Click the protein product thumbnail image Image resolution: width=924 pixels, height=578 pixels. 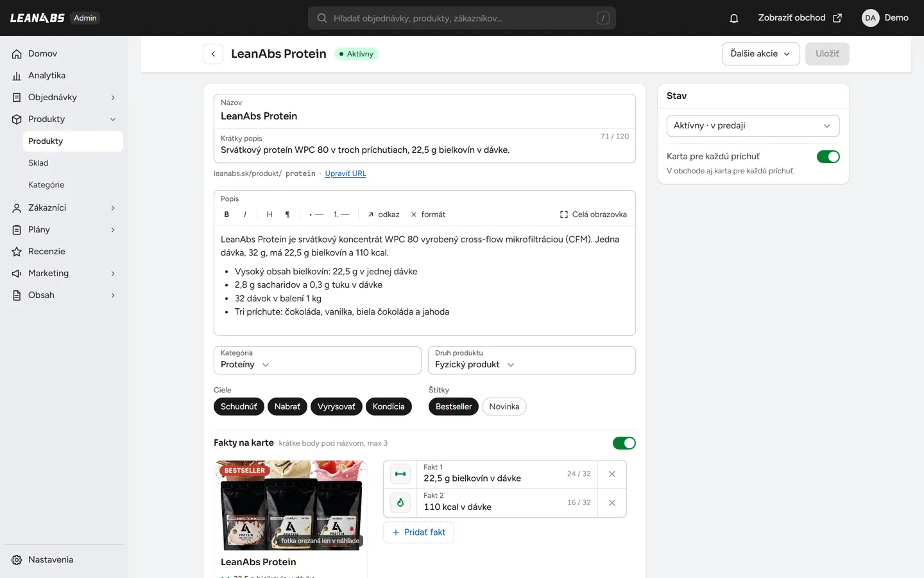click(291, 505)
